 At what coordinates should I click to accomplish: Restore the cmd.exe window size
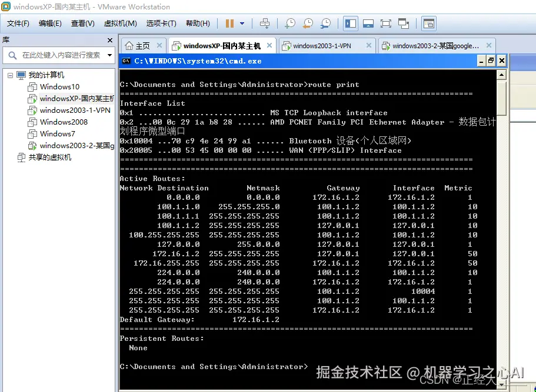point(491,61)
